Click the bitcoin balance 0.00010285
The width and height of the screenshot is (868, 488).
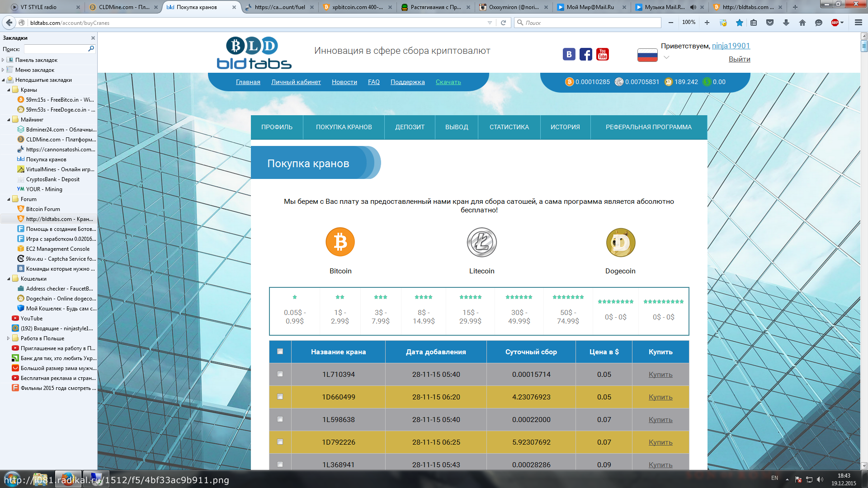point(587,82)
